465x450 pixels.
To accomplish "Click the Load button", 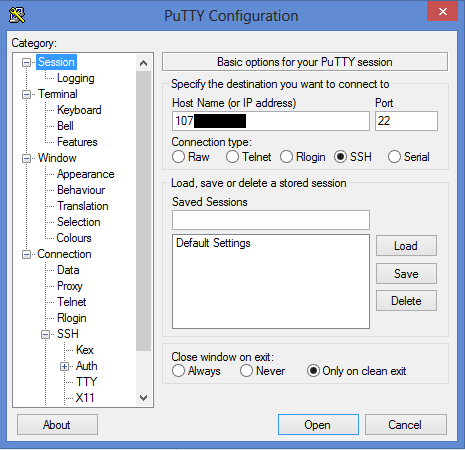I will [x=406, y=246].
